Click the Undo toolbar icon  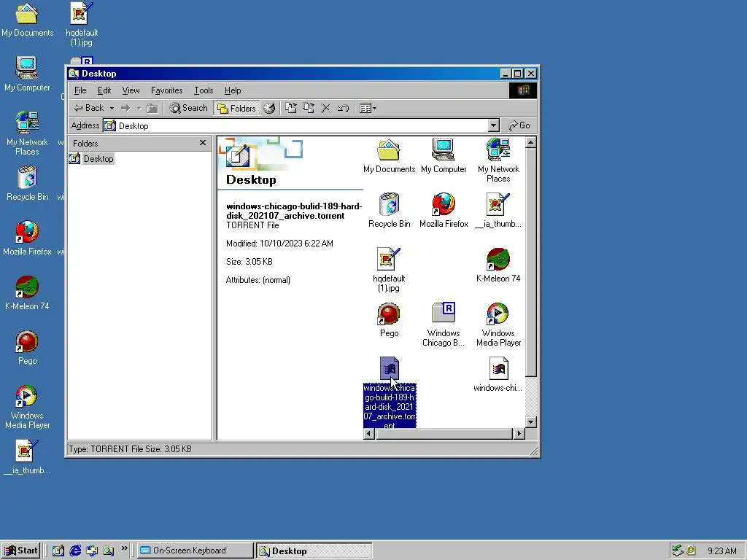coord(343,109)
